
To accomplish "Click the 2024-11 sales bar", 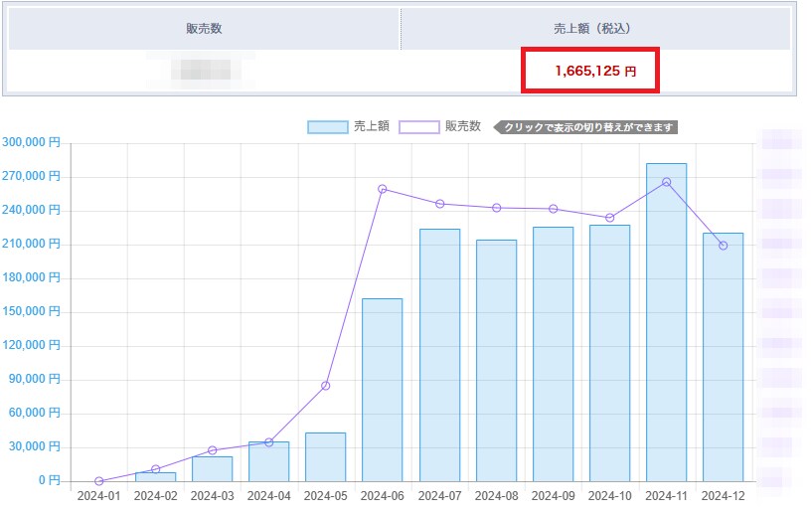I will (667, 322).
